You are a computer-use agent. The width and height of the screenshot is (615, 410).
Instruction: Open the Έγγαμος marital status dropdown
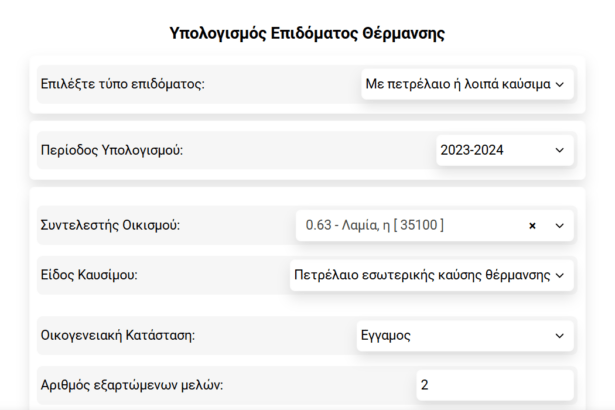point(450,335)
